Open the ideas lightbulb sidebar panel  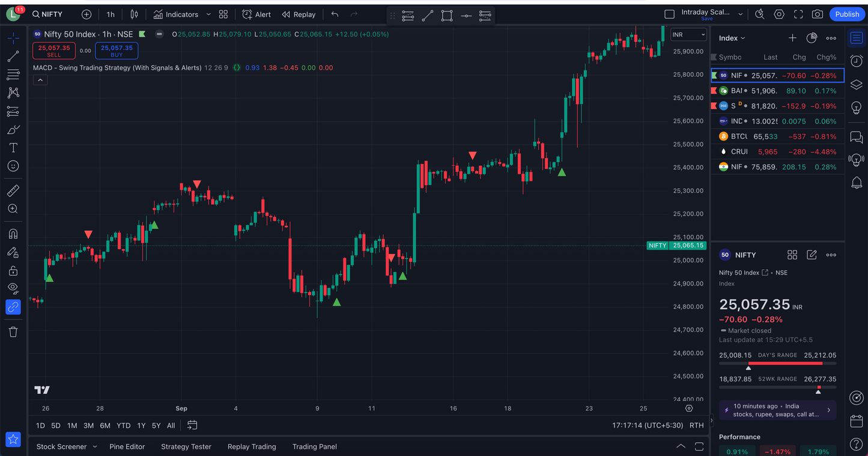pos(856,108)
